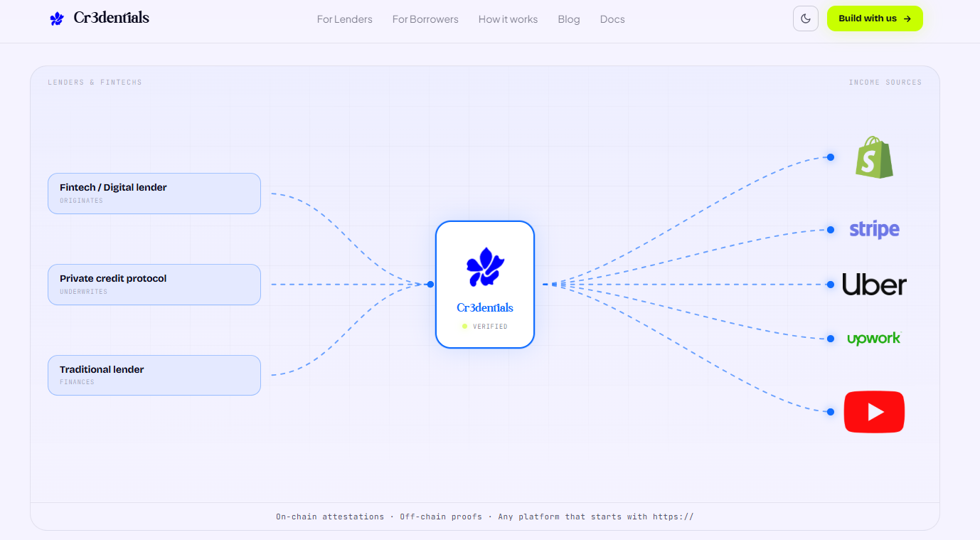Click the FINANCES label under Traditional lender
980x540 pixels.
(77, 382)
